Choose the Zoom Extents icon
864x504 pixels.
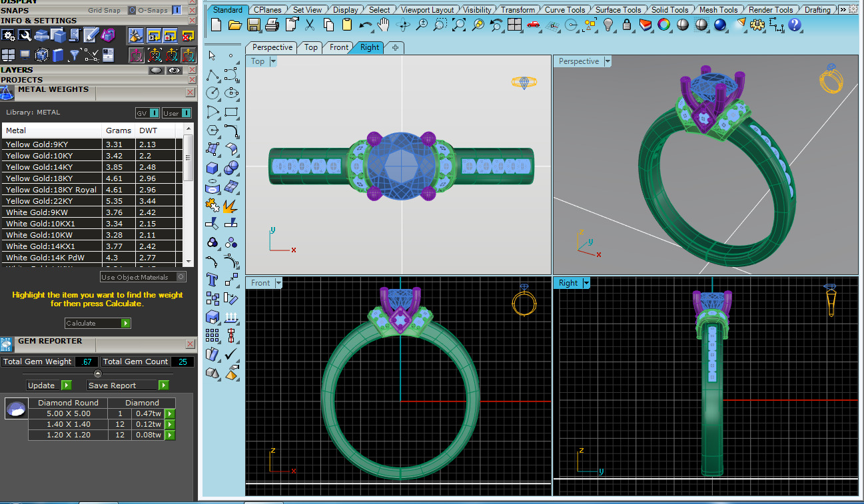[459, 25]
